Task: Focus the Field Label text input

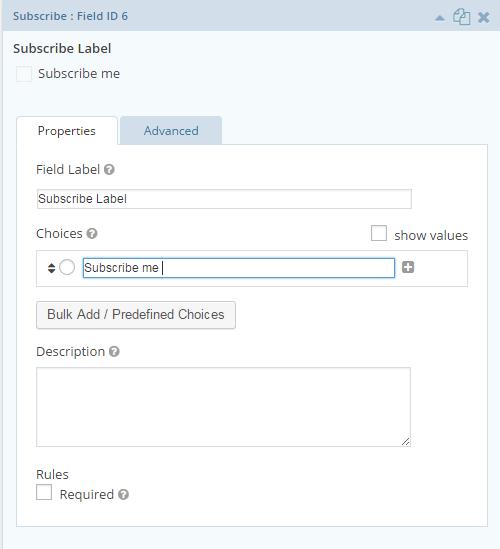Action: point(224,199)
